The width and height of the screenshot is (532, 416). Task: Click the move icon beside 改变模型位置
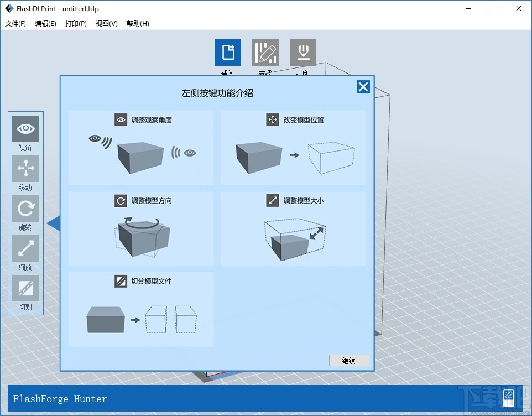pyautogui.click(x=273, y=119)
